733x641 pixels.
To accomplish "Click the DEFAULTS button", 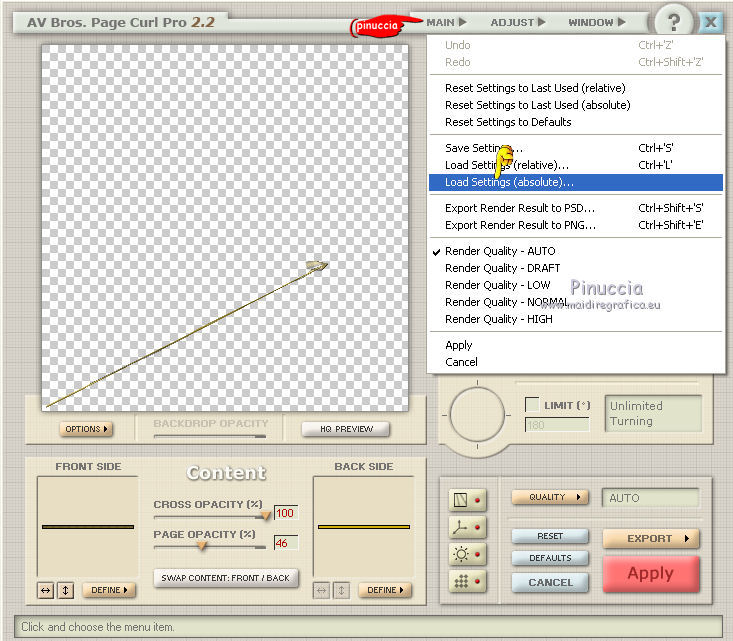I will pos(550,558).
